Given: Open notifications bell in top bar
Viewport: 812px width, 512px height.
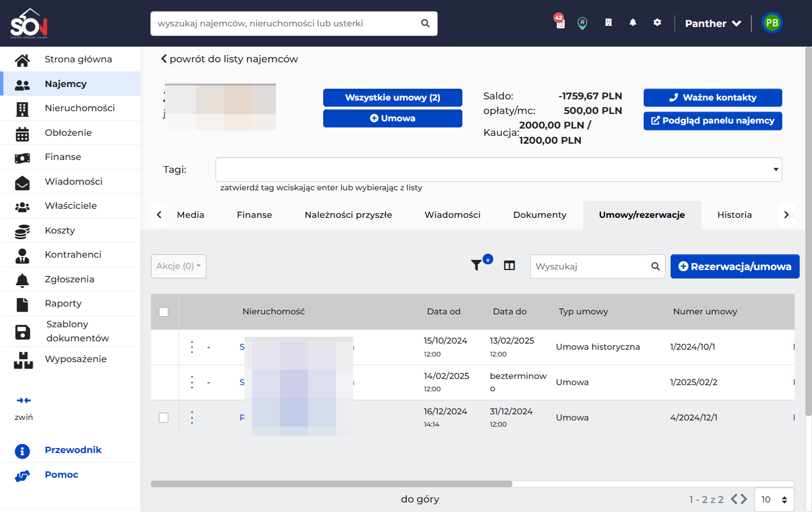Looking at the screenshot, I should click(x=633, y=22).
